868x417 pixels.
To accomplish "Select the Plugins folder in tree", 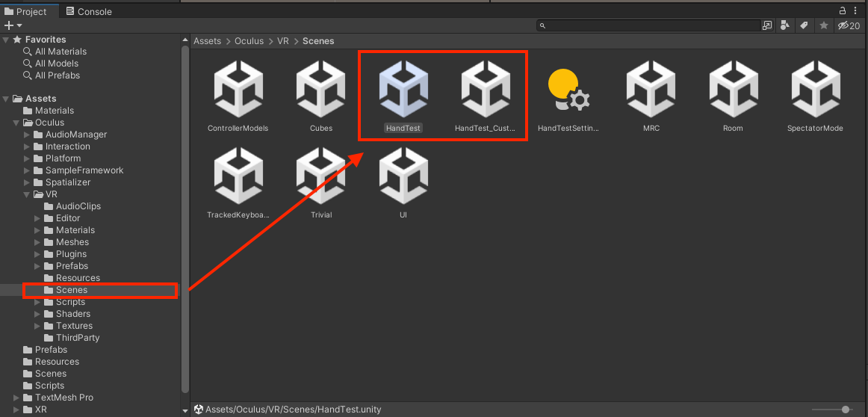I will pos(65,254).
